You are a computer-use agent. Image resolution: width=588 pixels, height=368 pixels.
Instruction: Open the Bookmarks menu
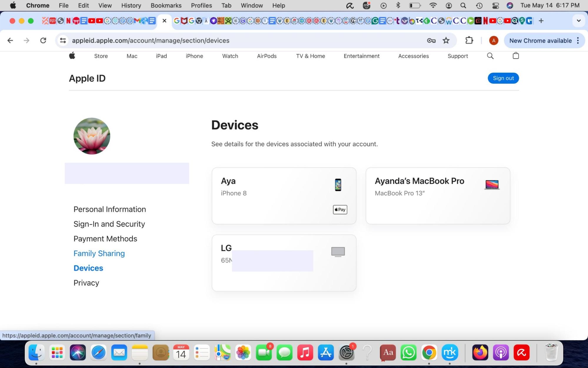pyautogui.click(x=166, y=5)
